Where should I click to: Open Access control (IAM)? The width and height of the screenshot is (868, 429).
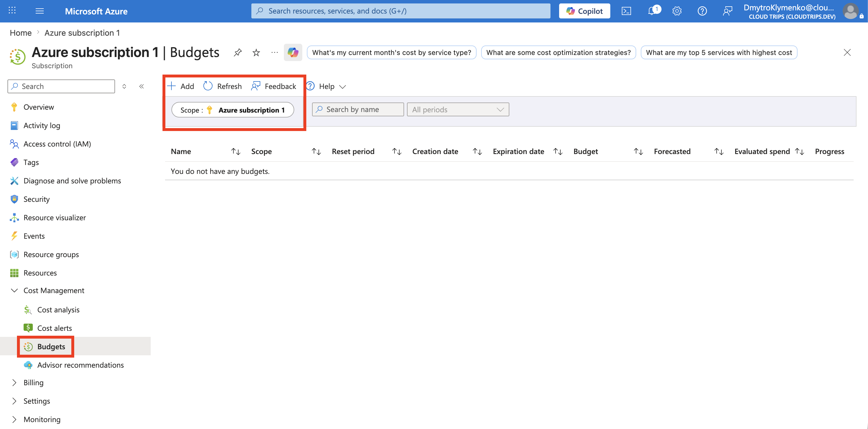pyautogui.click(x=57, y=144)
